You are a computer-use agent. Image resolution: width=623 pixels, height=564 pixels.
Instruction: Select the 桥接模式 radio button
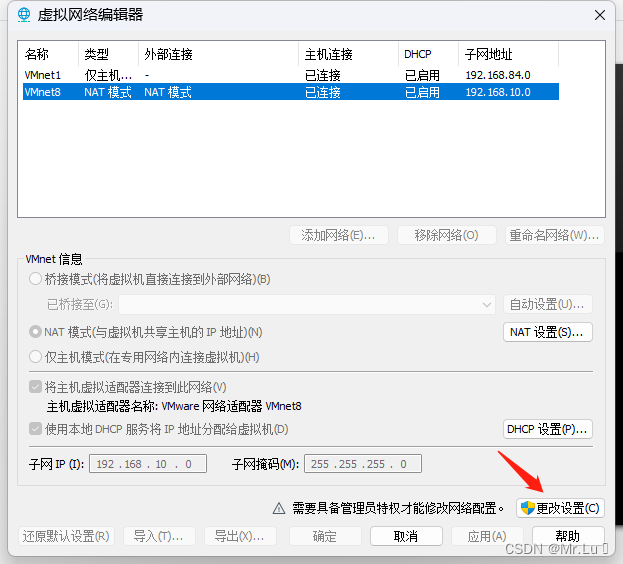point(35,279)
